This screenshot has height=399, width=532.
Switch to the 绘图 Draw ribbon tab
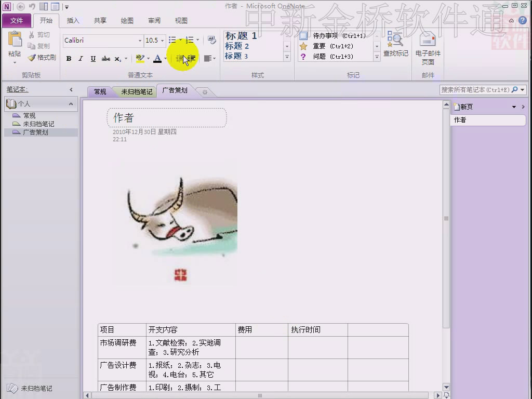pos(127,21)
